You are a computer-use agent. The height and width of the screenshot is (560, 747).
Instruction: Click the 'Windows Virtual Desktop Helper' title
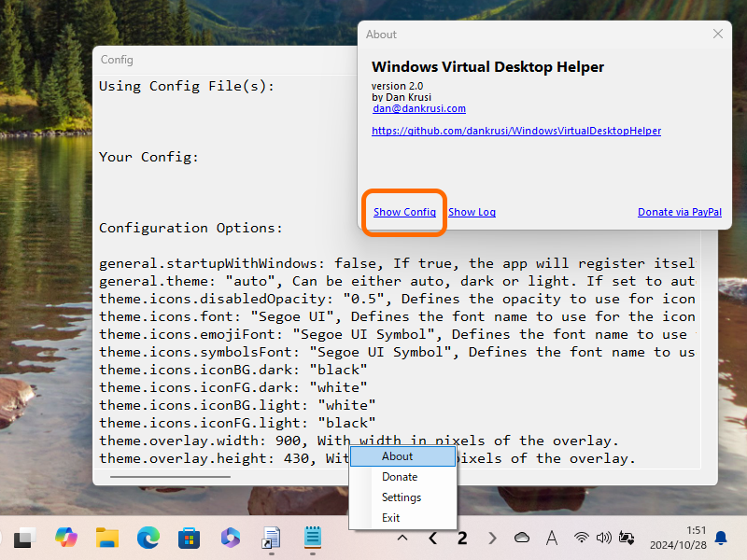point(487,66)
